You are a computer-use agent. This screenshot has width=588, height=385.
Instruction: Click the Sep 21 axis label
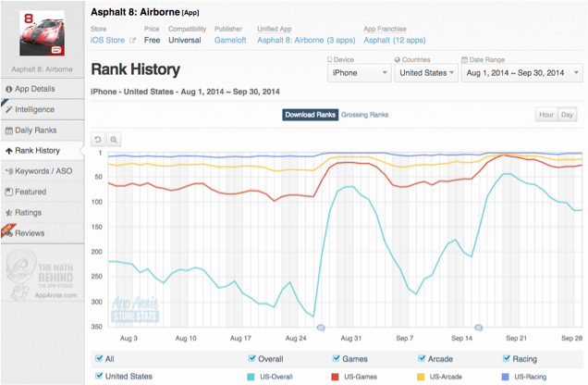pyautogui.click(x=517, y=339)
